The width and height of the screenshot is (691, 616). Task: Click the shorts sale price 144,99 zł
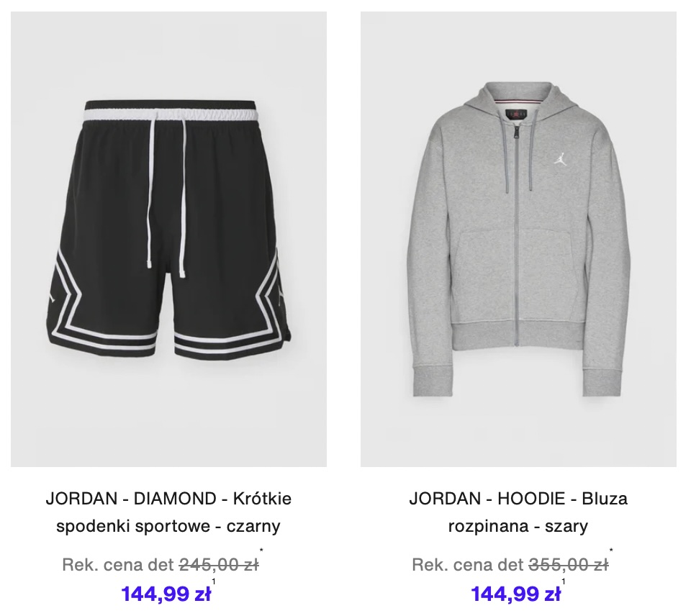click(x=166, y=594)
